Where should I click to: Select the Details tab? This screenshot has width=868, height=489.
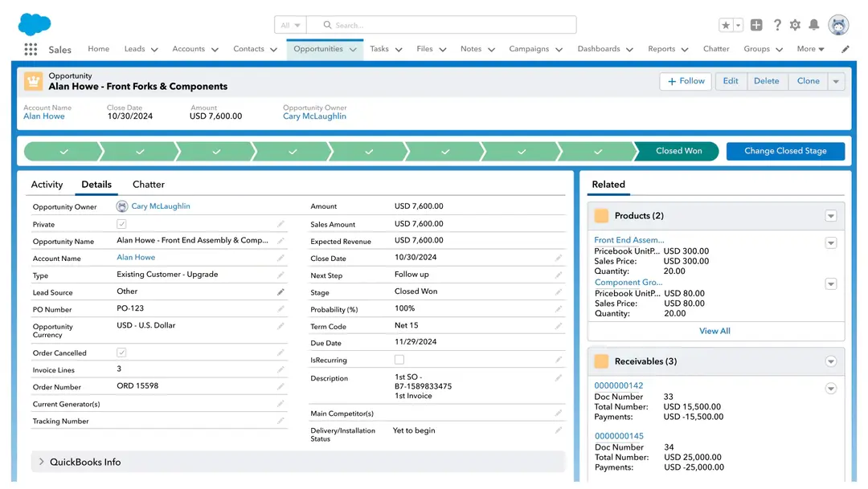click(96, 185)
